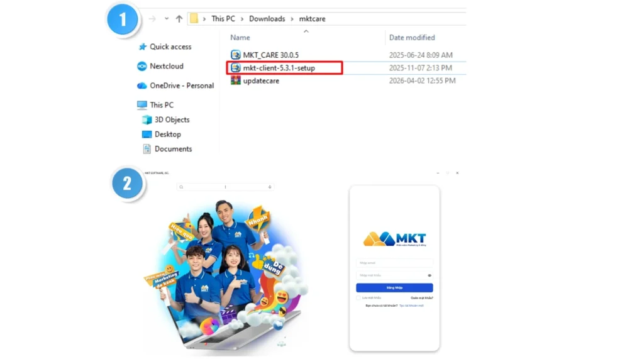Image resolution: width=644 pixels, height=359 pixels.
Task: Click the Nhập mật khẩu password field
Action: click(394, 275)
